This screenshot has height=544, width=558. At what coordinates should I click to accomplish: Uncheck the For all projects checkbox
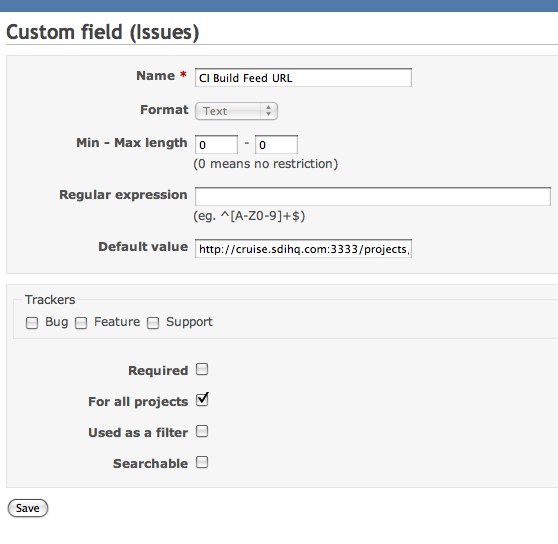pyautogui.click(x=202, y=400)
